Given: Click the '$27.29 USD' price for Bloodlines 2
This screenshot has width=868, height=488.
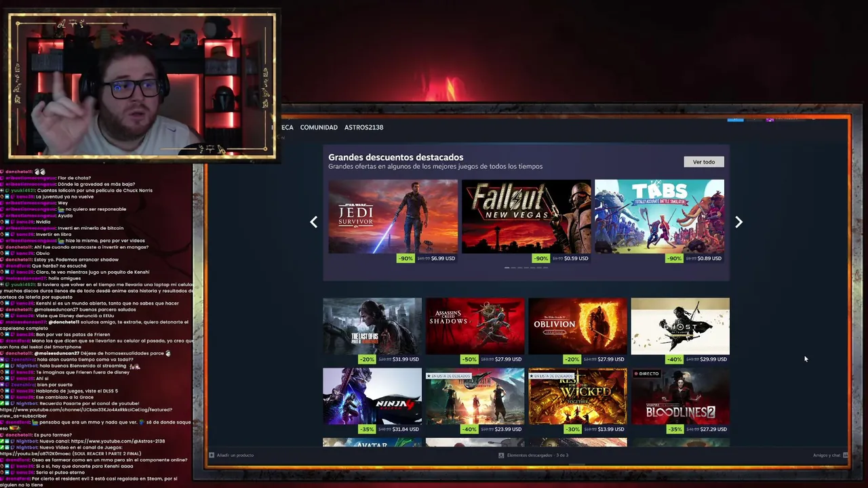Looking at the screenshot, I should point(713,429).
